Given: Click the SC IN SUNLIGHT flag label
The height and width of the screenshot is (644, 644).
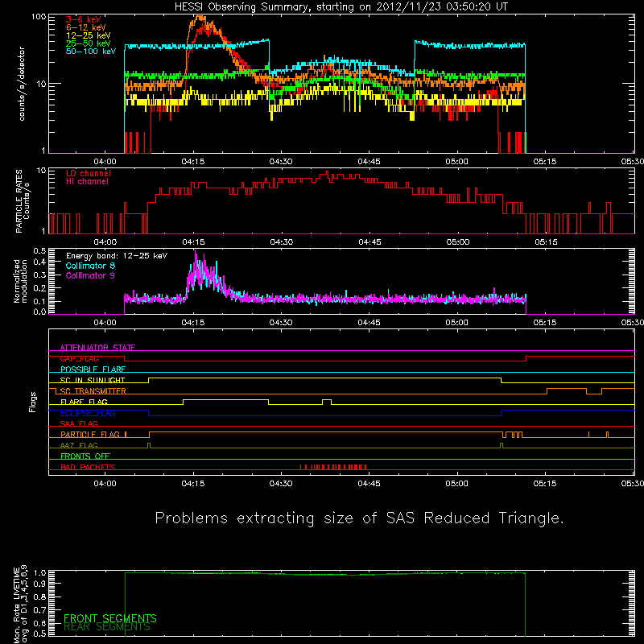Looking at the screenshot, I should pos(93,380).
